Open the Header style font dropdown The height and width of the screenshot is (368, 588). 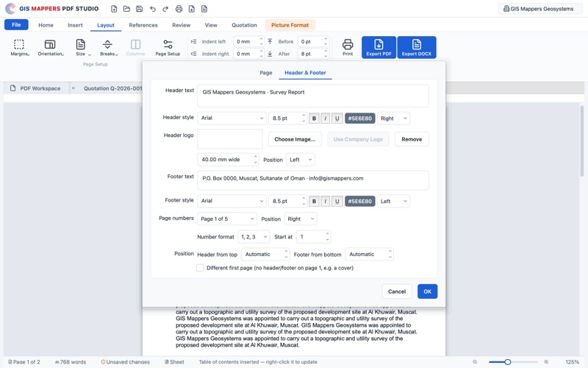click(232, 118)
